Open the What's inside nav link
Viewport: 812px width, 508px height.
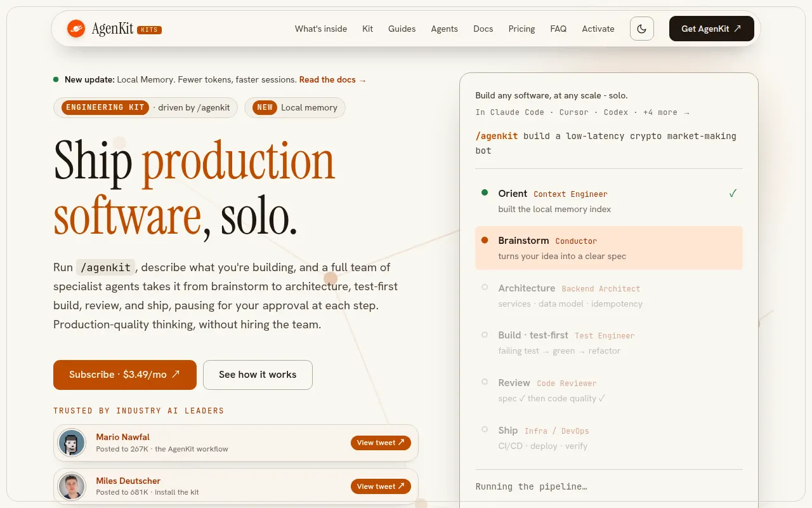tap(321, 29)
